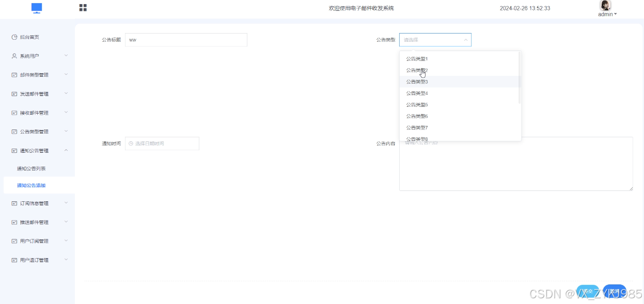Click the blue logo icon top left
644x304 pixels.
tap(36, 9)
